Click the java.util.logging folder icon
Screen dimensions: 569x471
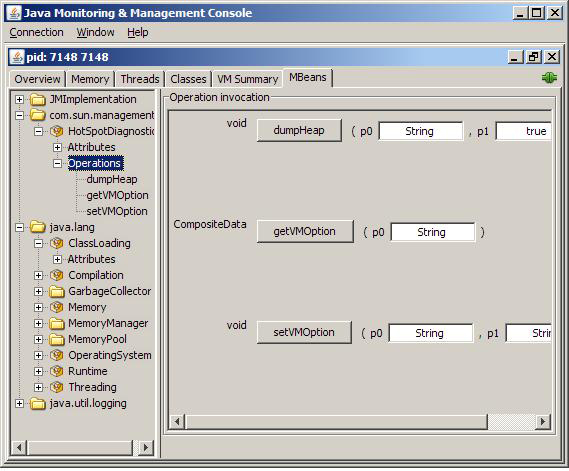coord(38,403)
